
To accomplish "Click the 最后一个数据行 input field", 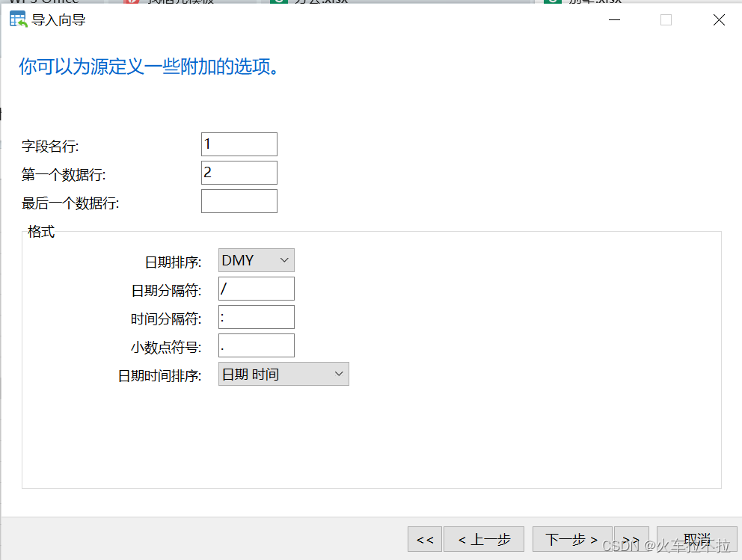I will pos(239,201).
